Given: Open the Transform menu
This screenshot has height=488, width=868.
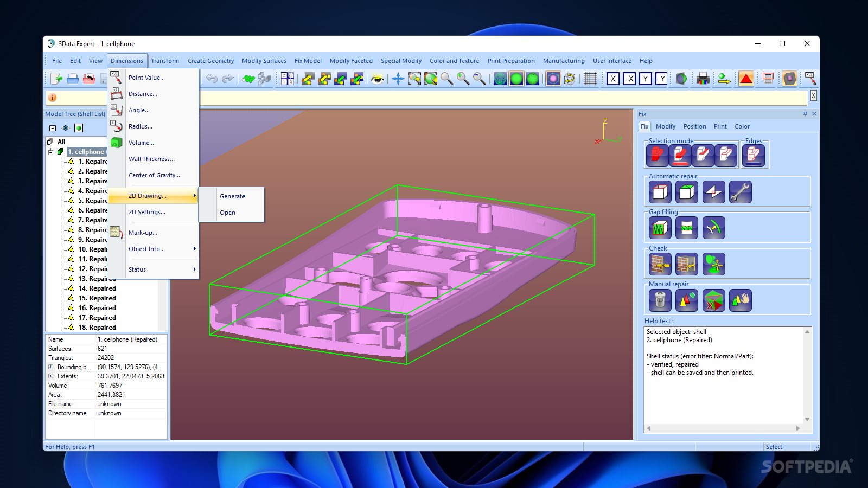Looking at the screenshot, I should (165, 61).
